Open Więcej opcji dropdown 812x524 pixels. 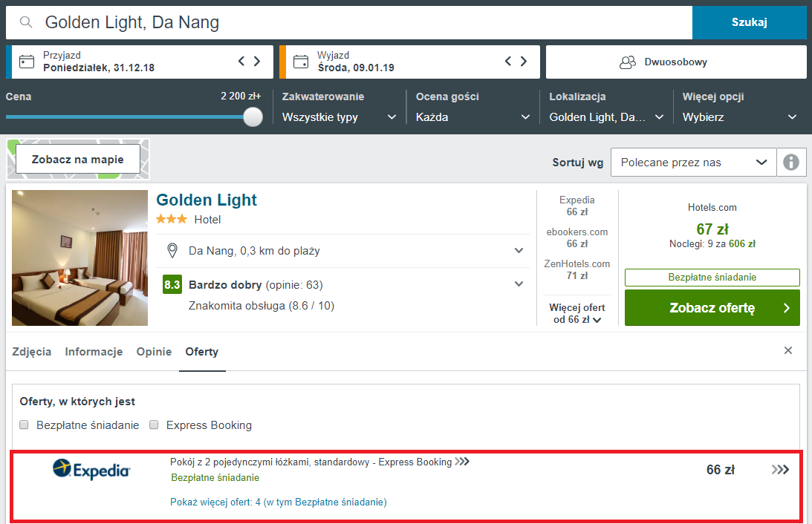[x=739, y=117]
